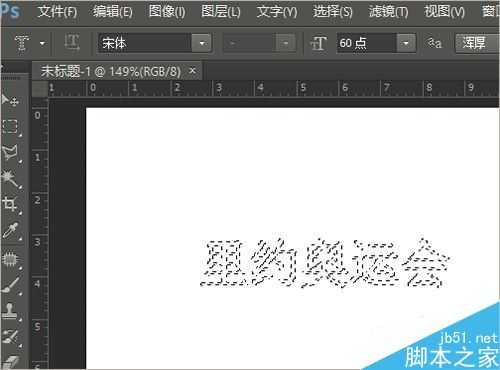The image size is (500, 370).
Task: Select the Rectangular Marquee tool
Action: coord(10,127)
